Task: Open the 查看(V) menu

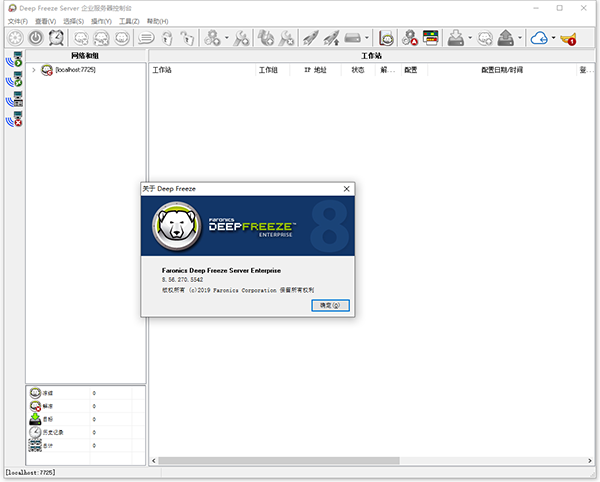Action: pyautogui.click(x=46, y=21)
